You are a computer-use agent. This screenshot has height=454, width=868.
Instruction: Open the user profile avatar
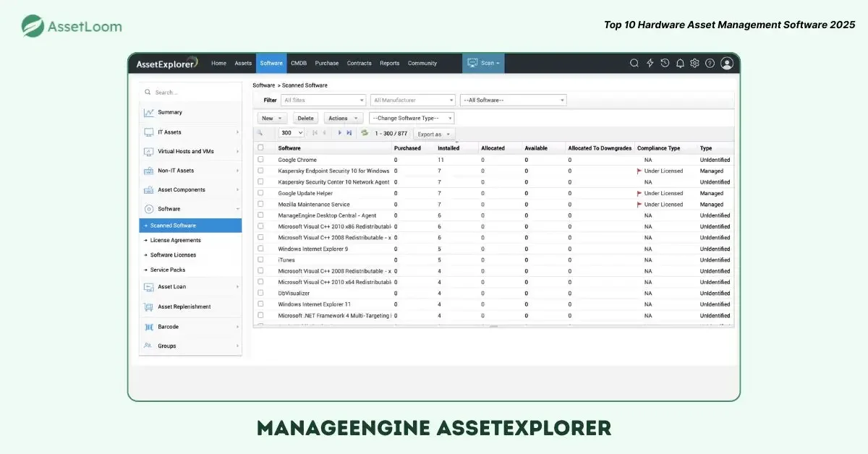pyautogui.click(x=727, y=64)
